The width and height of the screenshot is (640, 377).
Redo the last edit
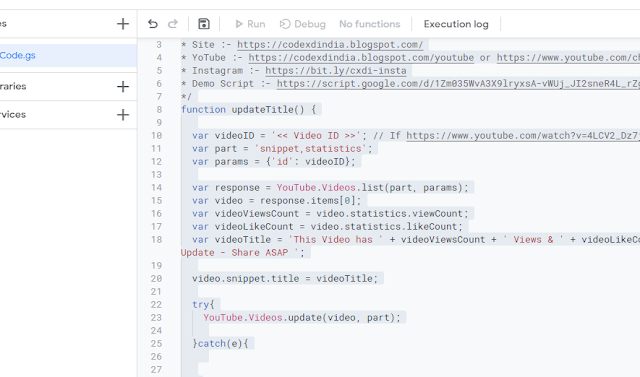click(x=173, y=24)
